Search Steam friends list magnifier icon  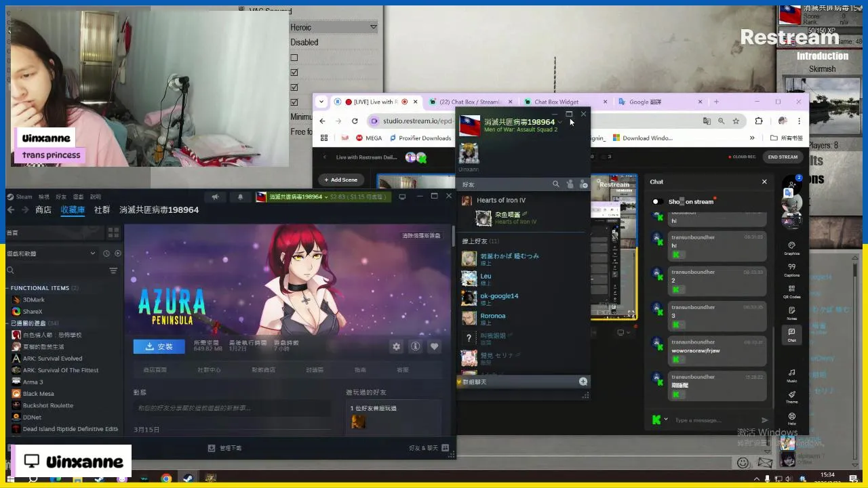click(x=556, y=184)
